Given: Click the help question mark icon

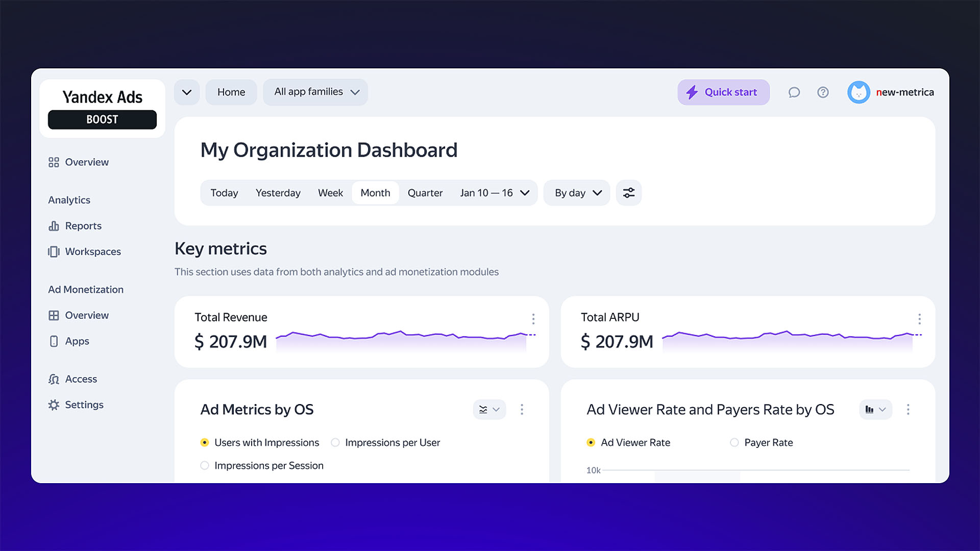Looking at the screenshot, I should tap(823, 92).
